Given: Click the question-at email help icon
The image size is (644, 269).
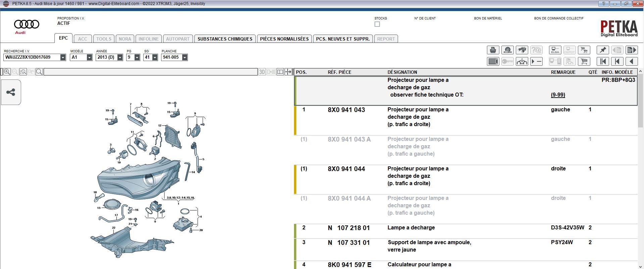Looking at the screenshot, I should 536,50.
